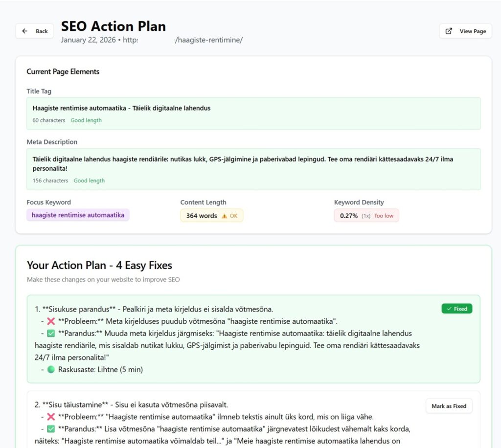Screen dimensions: 501x448
Task: Click the Back button
Action: (34, 31)
